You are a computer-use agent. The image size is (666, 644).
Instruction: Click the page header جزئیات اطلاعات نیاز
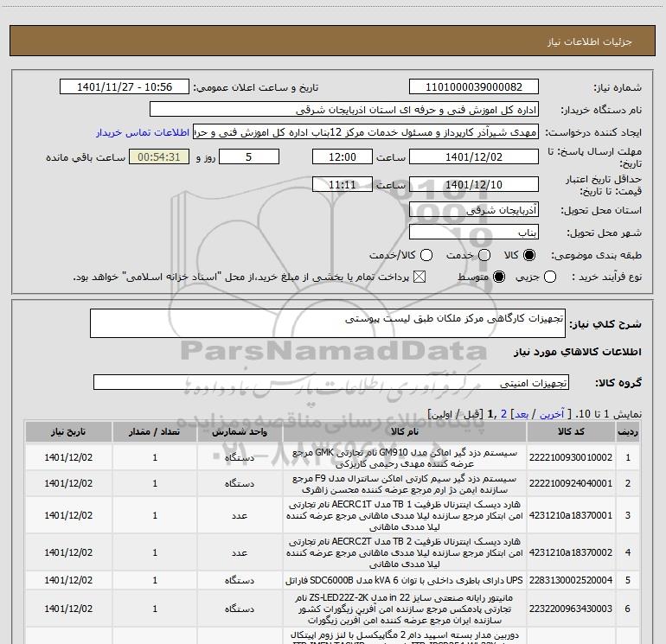(590, 41)
